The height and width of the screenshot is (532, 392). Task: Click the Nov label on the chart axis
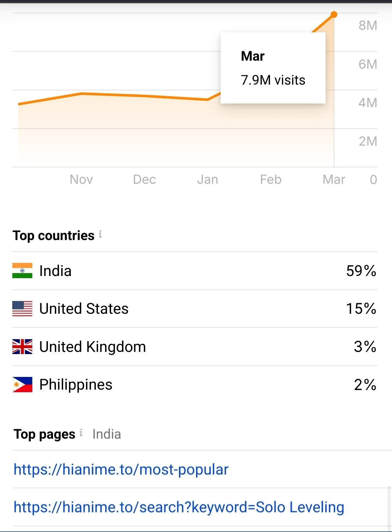[81, 179]
